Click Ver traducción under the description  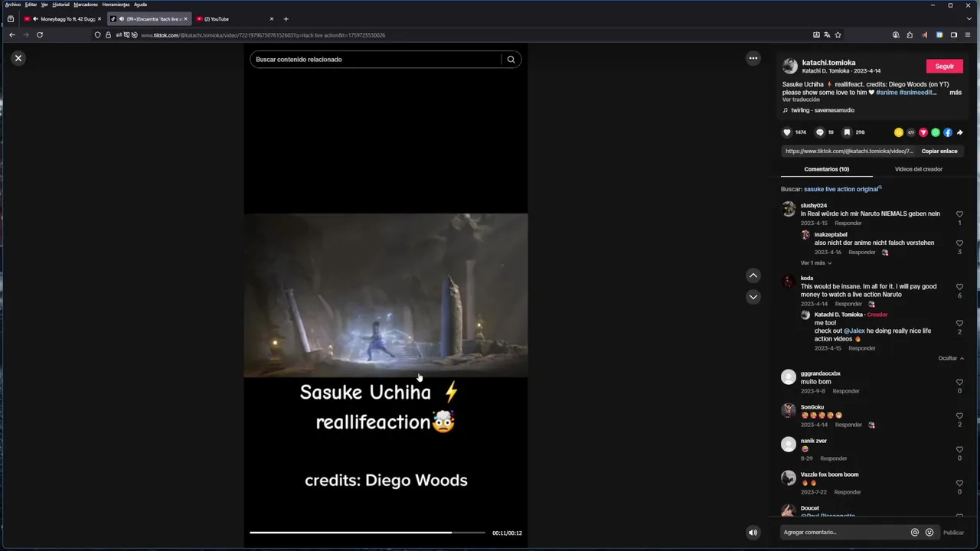(x=801, y=99)
